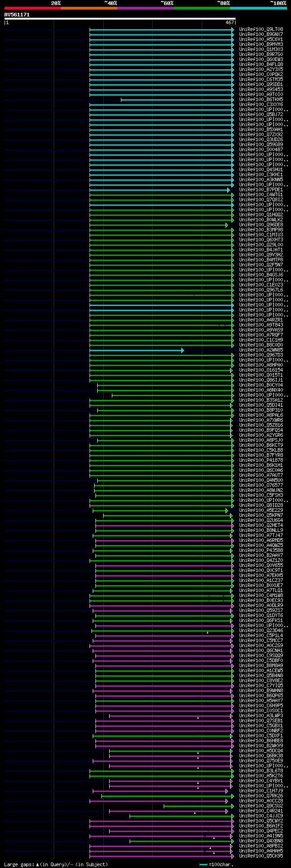Screen dimensions: 291x868
Task: Open hit UniRef100_C4R241
Action: (x=261, y=811)
